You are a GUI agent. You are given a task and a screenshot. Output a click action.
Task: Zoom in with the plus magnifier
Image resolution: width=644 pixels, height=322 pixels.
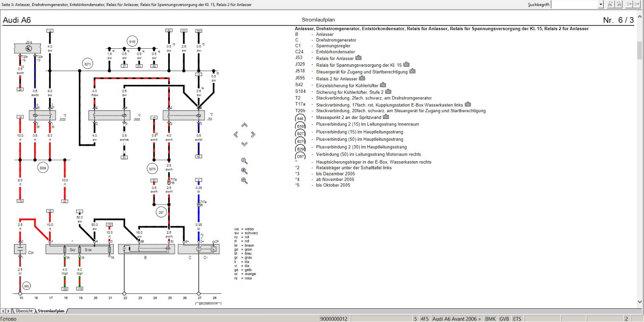[x=244, y=171]
